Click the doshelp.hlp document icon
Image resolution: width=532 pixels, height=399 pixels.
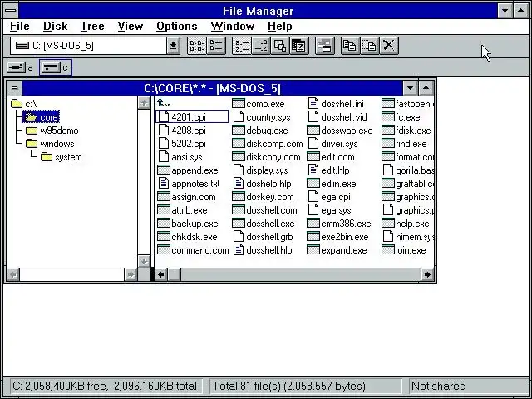[x=239, y=184]
